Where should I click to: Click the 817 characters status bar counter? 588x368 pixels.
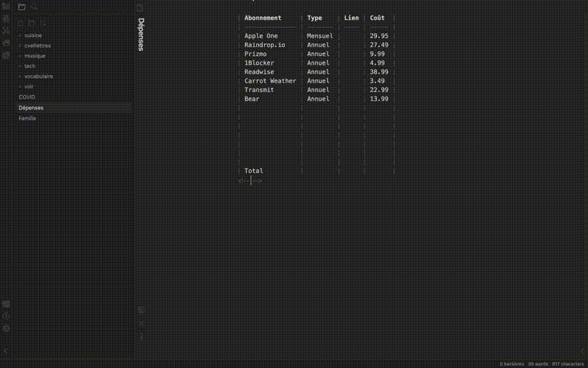568,364
